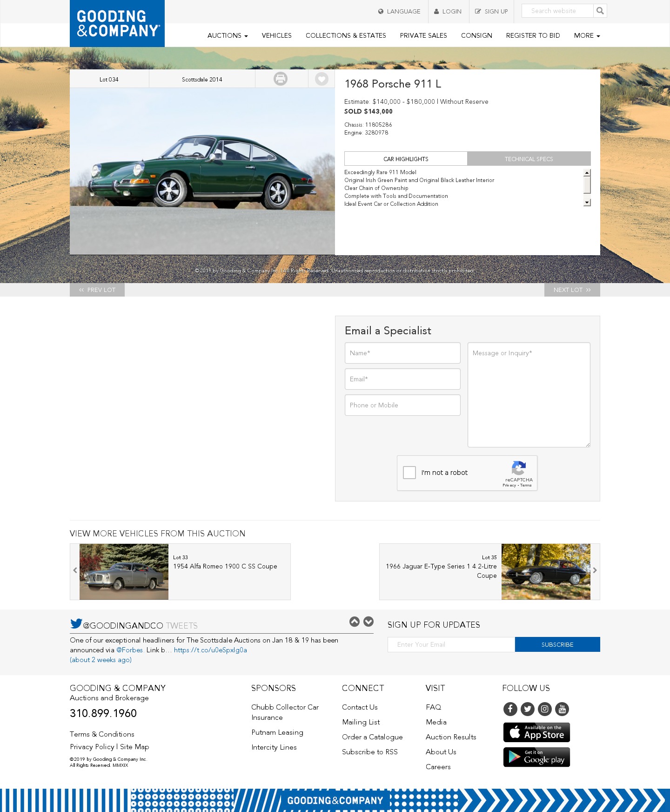Open the Putnam Leasing link
The height and width of the screenshot is (812, 670).
277,732
